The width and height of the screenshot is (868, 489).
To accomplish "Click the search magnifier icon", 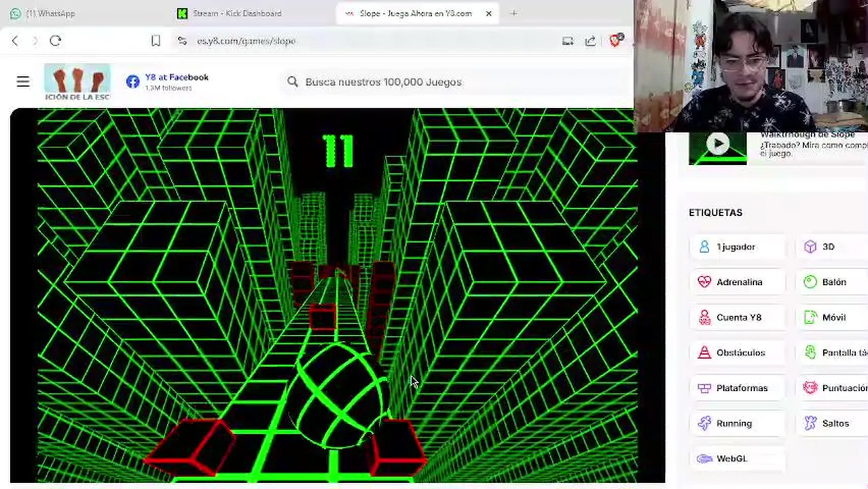I will pos(293,81).
